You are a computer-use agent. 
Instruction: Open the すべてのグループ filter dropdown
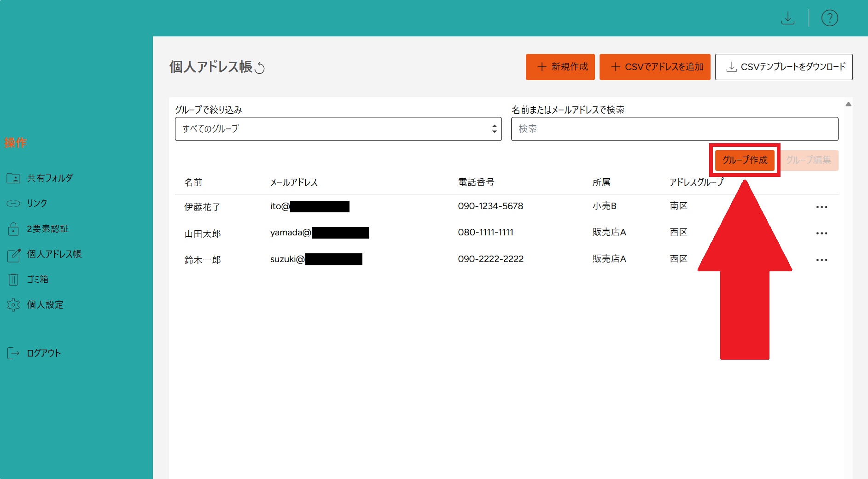[338, 129]
